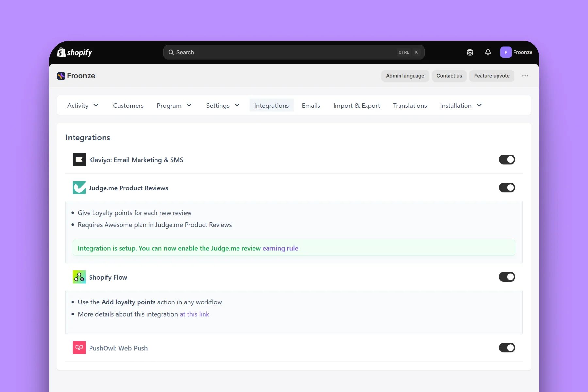Click the Judge.me Product Reviews title
This screenshot has height=392, width=588.
(x=128, y=188)
